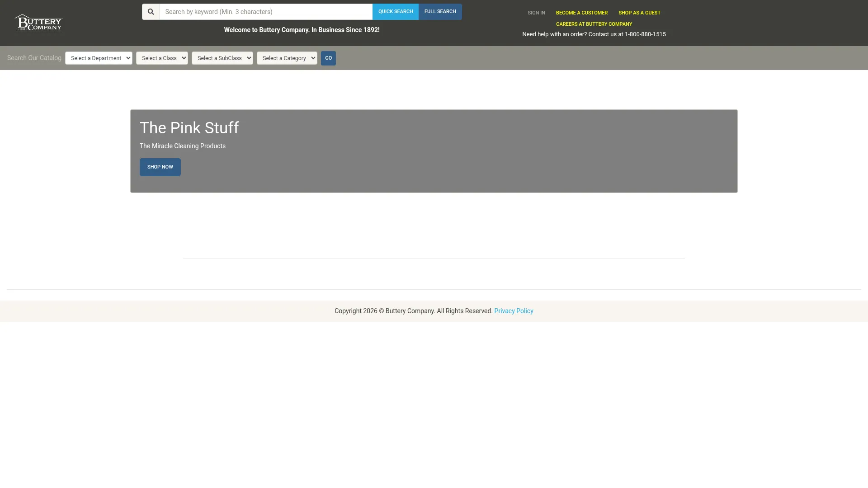The width and height of the screenshot is (868, 488).
Task: Click the Buttery Company logo
Action: 39,23
